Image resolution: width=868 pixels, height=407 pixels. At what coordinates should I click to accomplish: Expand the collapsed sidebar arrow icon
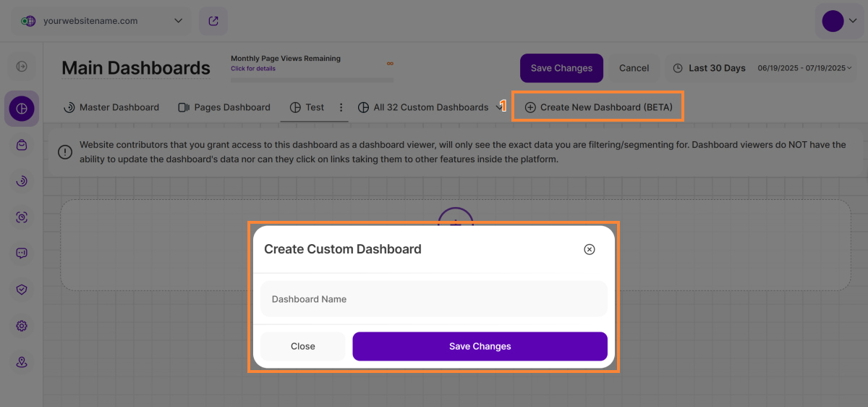(x=22, y=67)
